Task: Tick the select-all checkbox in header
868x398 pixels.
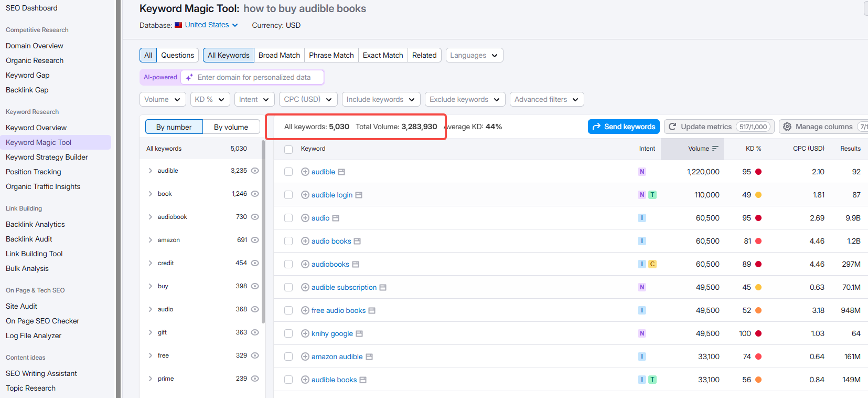Action: pos(288,149)
